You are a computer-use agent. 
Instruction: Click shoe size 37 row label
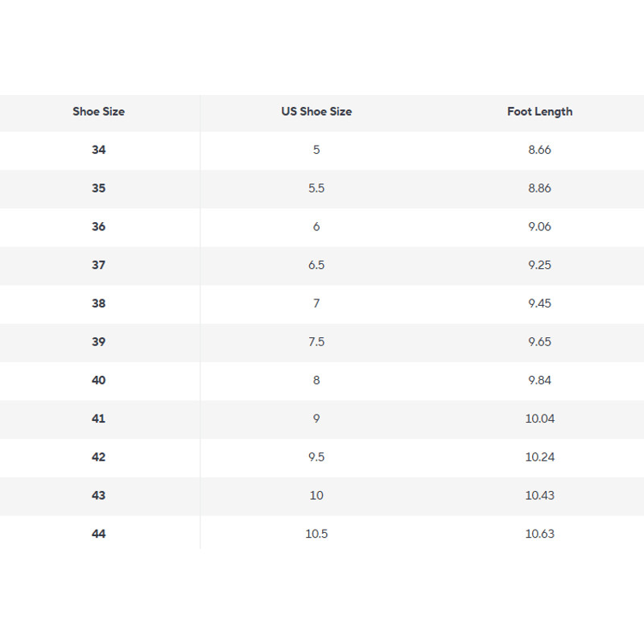pos(98,265)
